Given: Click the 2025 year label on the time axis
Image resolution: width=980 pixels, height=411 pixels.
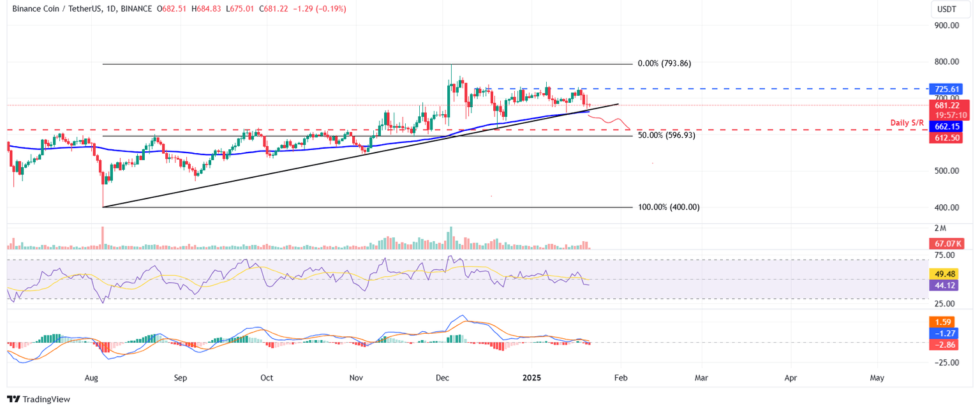Looking at the screenshot, I should [x=532, y=378].
